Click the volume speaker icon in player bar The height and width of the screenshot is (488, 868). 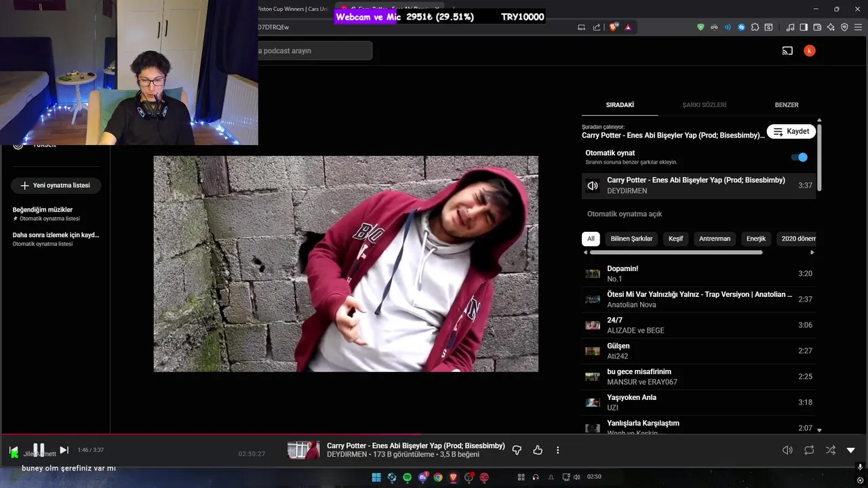tap(787, 450)
